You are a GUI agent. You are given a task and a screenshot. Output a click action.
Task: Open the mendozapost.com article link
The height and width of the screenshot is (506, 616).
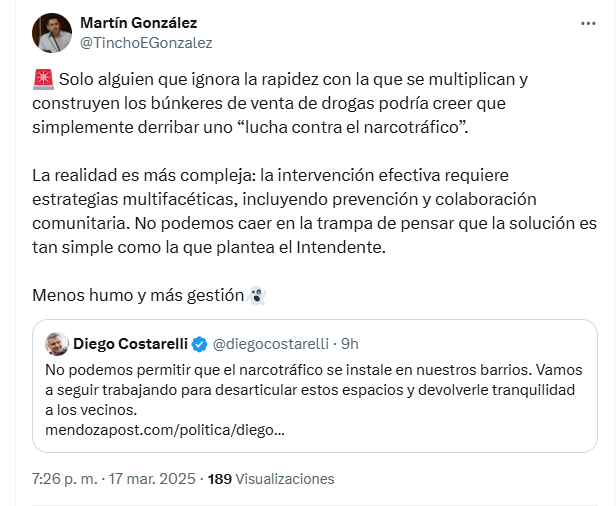tap(166, 429)
